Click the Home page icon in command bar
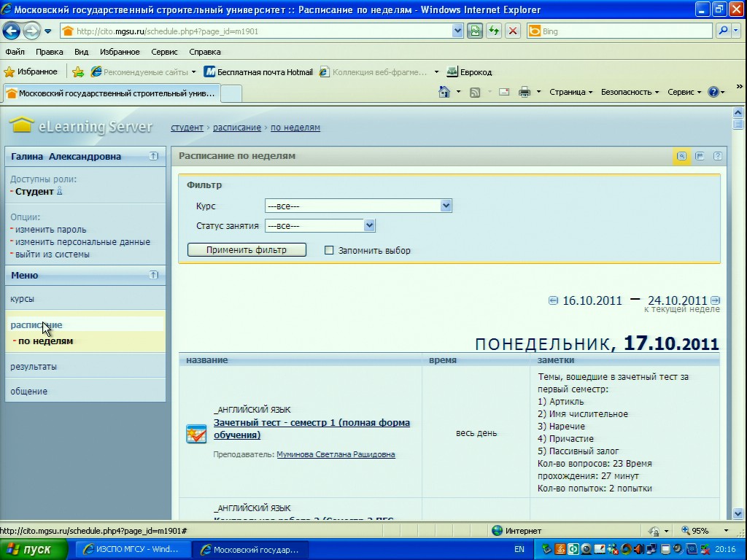 [444, 92]
